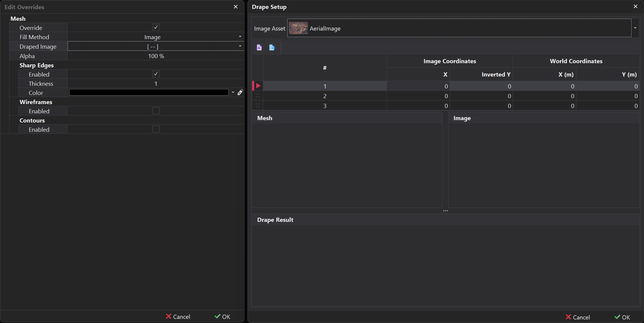
Task: Click the drag handle of row 3
Action: tap(257, 105)
